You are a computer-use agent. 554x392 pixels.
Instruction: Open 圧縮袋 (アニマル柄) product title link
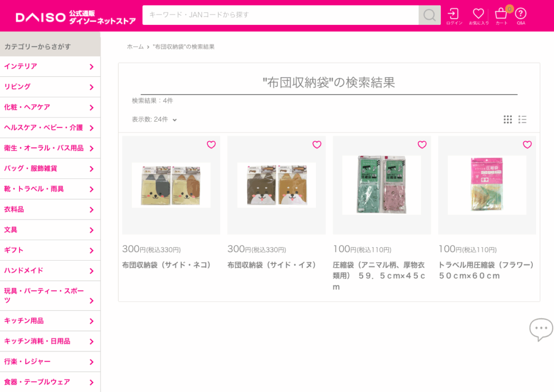[379, 276]
